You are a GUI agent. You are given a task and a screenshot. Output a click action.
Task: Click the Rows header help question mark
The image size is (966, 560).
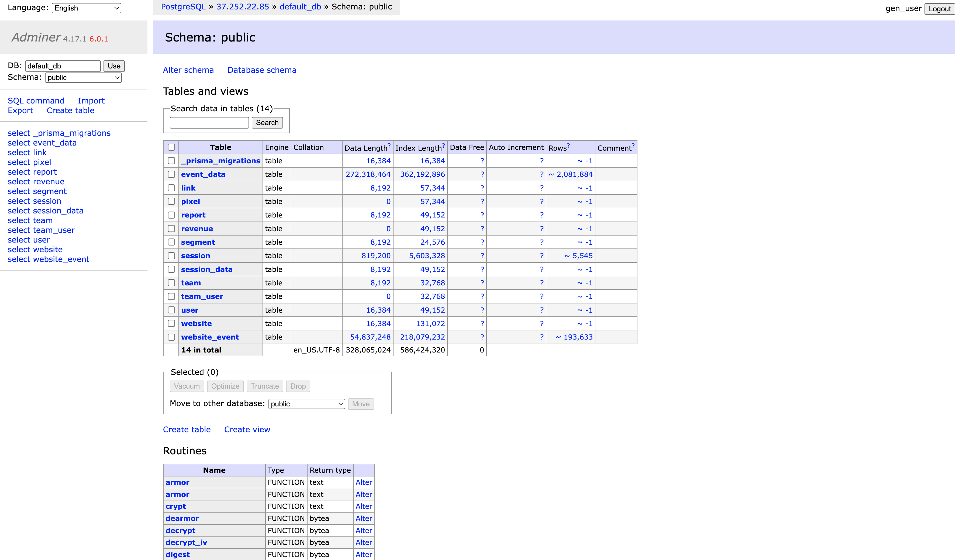pyautogui.click(x=568, y=145)
